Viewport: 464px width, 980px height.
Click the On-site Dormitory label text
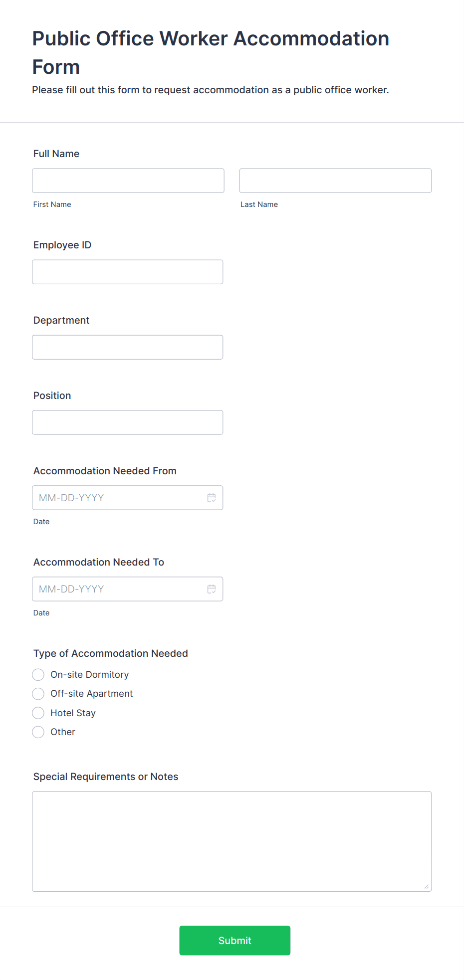[x=90, y=675]
